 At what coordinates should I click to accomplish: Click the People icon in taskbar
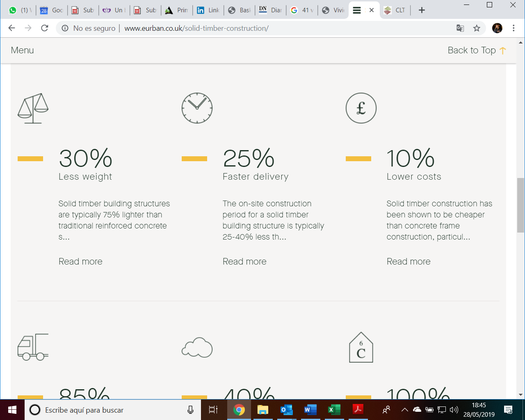(x=386, y=410)
